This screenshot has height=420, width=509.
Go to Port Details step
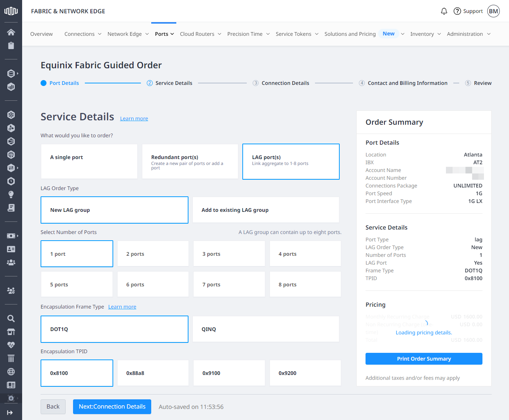[60, 83]
